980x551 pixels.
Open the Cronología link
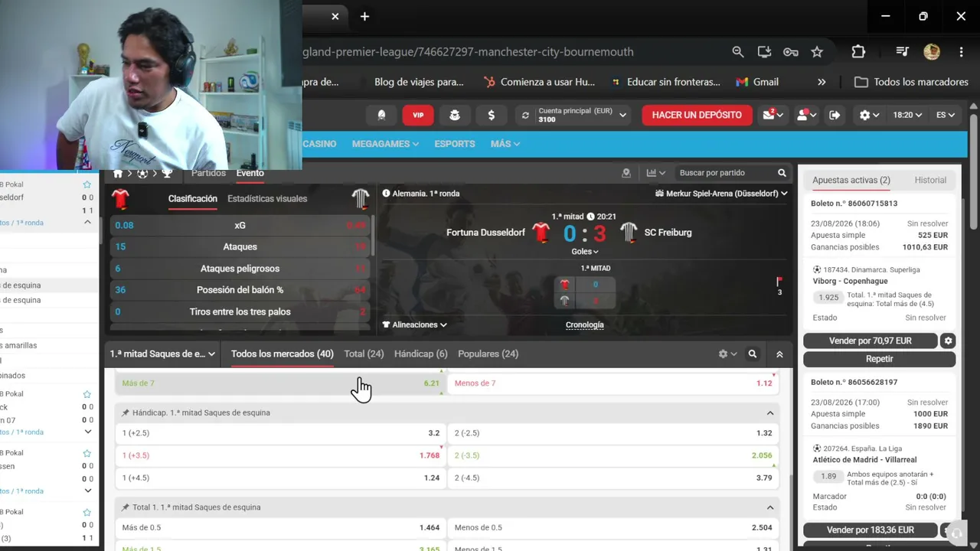585,324
